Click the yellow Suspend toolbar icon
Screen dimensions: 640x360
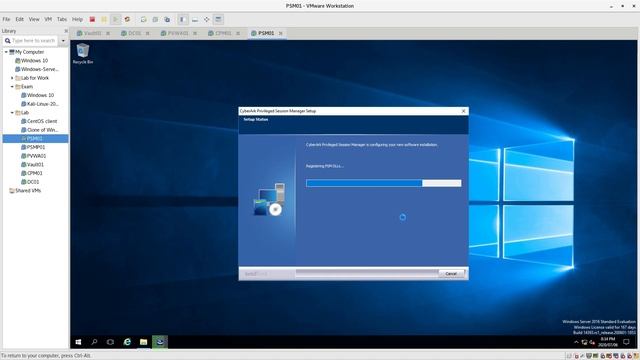coord(104,19)
